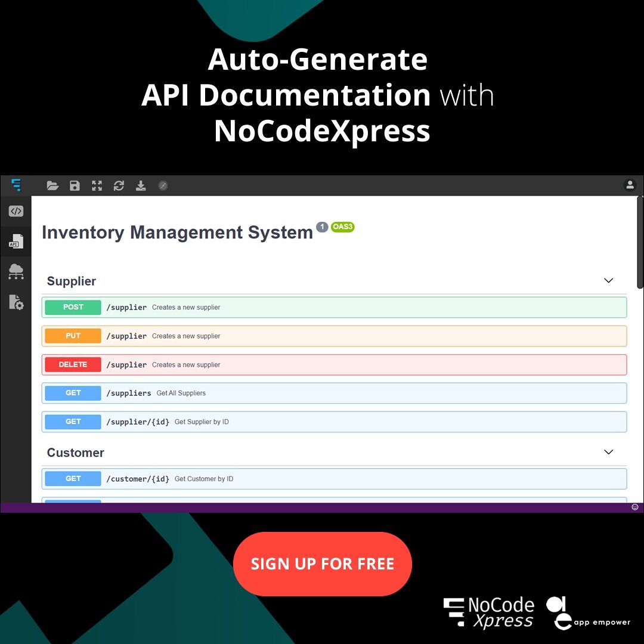This screenshot has width=644, height=644.
Task: Click the download toolbar icon
Action: coord(141,185)
